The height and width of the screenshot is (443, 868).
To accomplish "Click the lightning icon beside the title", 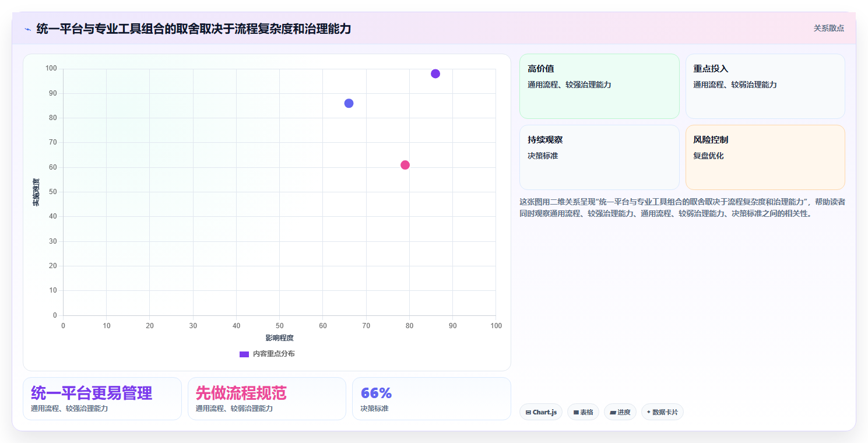I will (x=27, y=29).
